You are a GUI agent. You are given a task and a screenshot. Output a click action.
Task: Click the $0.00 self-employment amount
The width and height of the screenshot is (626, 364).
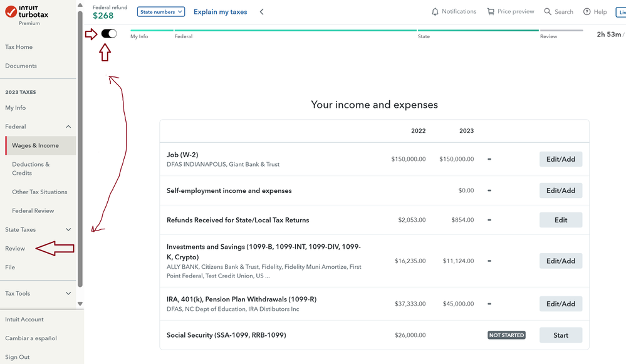(466, 190)
